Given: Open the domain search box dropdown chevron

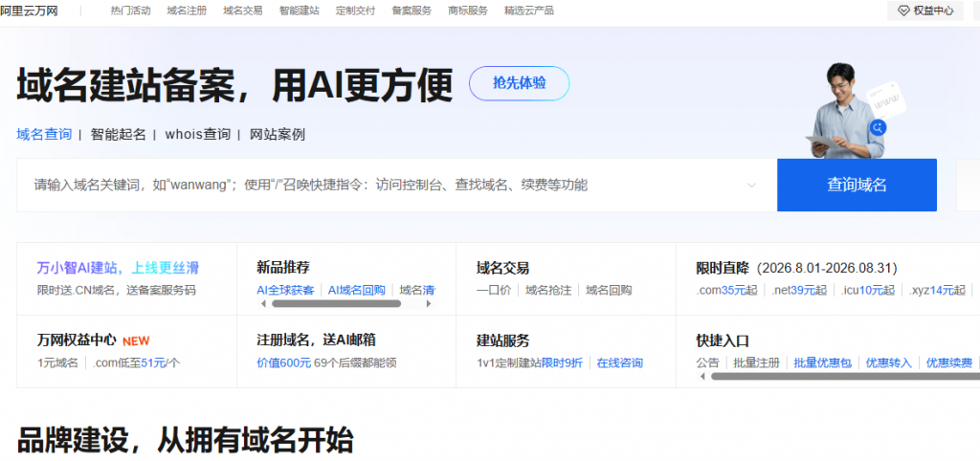Looking at the screenshot, I should point(752,186).
